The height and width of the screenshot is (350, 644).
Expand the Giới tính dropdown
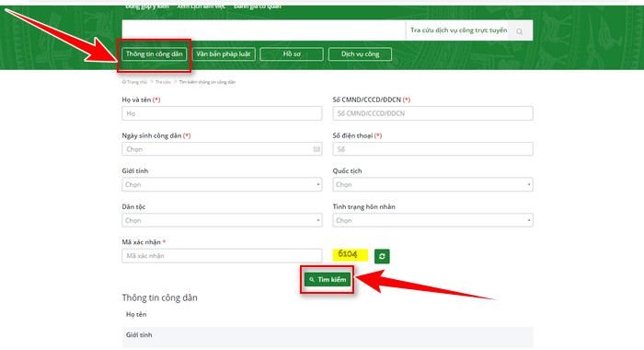coord(222,184)
